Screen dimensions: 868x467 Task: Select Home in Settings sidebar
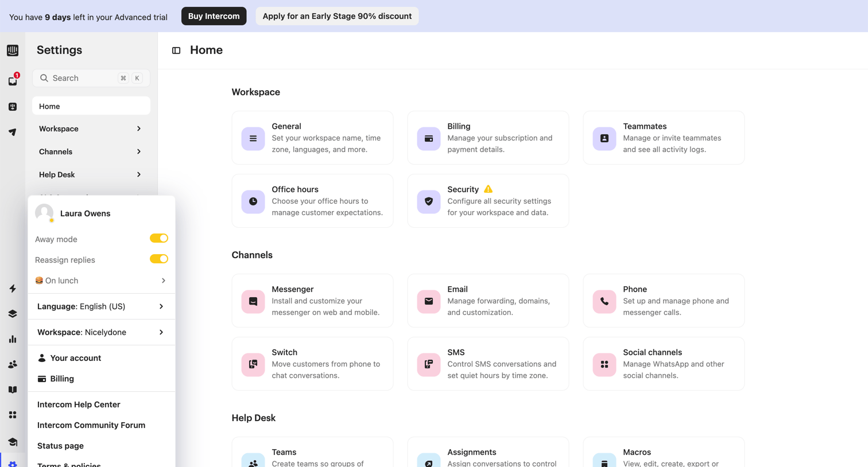91,106
